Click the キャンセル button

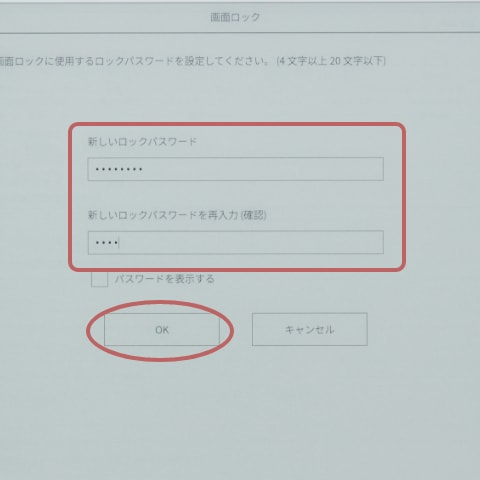(310, 329)
